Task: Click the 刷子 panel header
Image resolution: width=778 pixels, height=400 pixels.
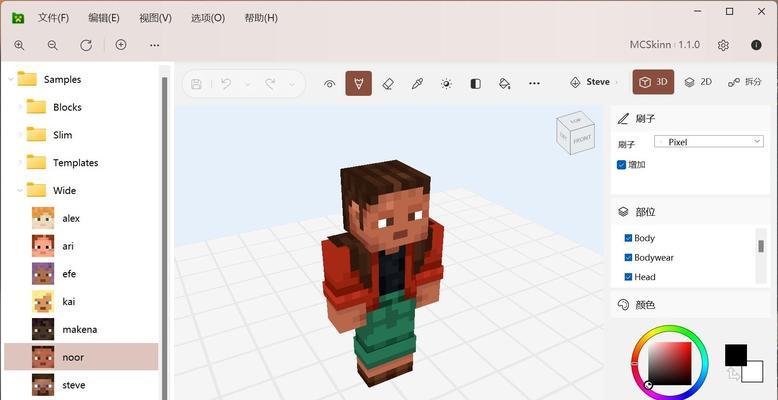Action: pyautogui.click(x=690, y=119)
